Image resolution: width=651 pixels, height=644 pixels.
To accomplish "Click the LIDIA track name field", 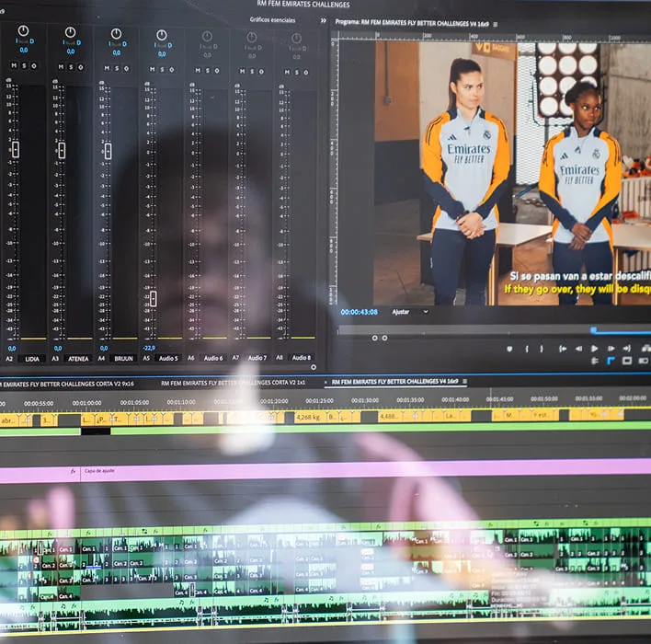I will click(x=32, y=359).
